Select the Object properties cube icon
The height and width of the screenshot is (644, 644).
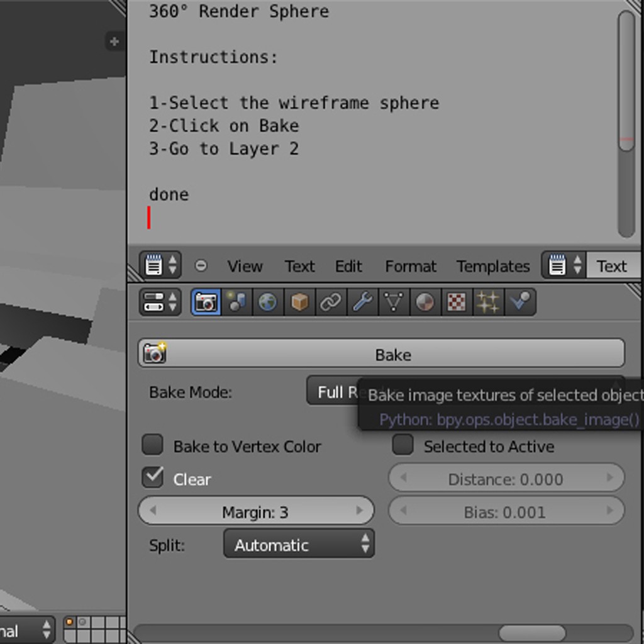[x=299, y=302]
